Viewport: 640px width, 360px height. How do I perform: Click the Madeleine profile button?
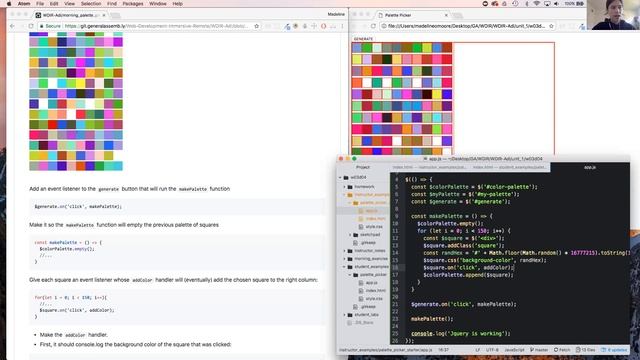336,14
